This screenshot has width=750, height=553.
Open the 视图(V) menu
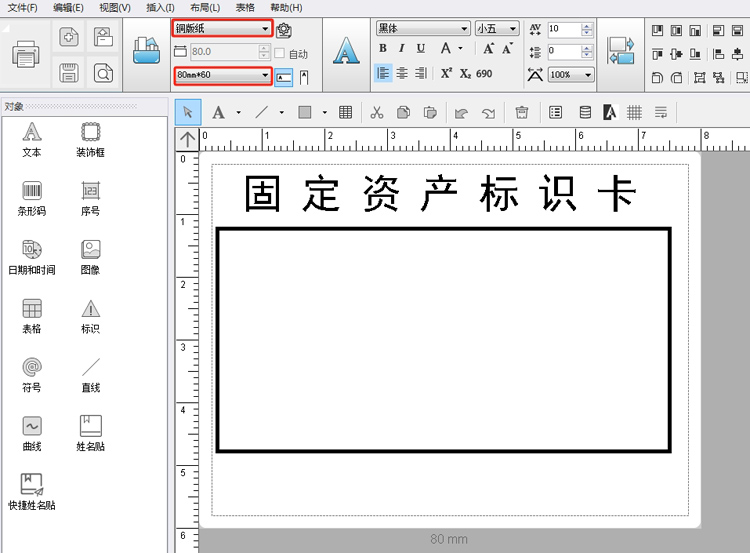point(114,8)
